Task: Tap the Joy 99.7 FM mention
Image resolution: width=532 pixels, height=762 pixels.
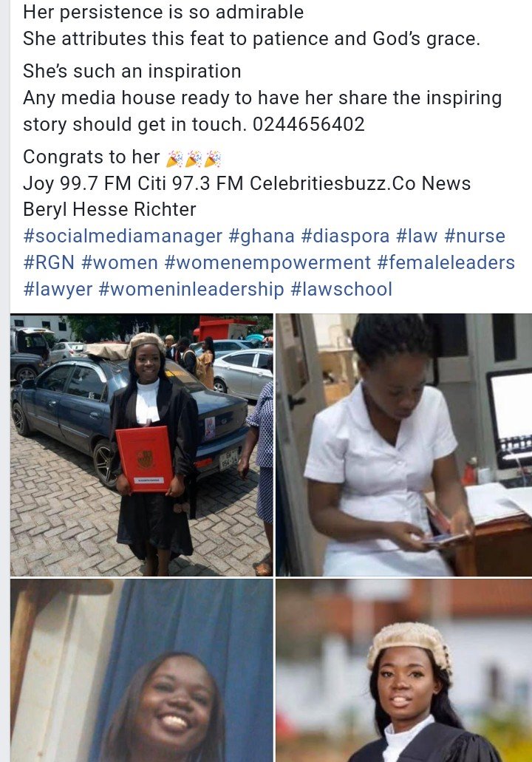Action: click(x=78, y=184)
